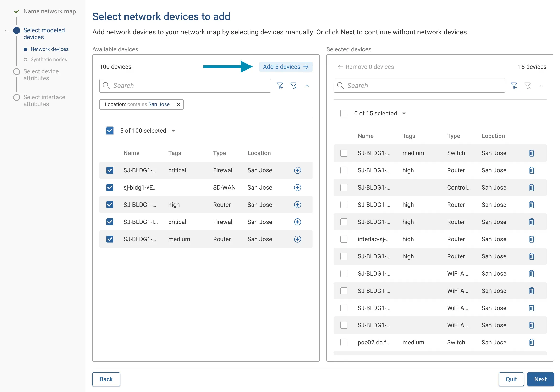560x392 pixels.
Task: Go to Select device attributes step
Action: pyautogui.click(x=41, y=75)
